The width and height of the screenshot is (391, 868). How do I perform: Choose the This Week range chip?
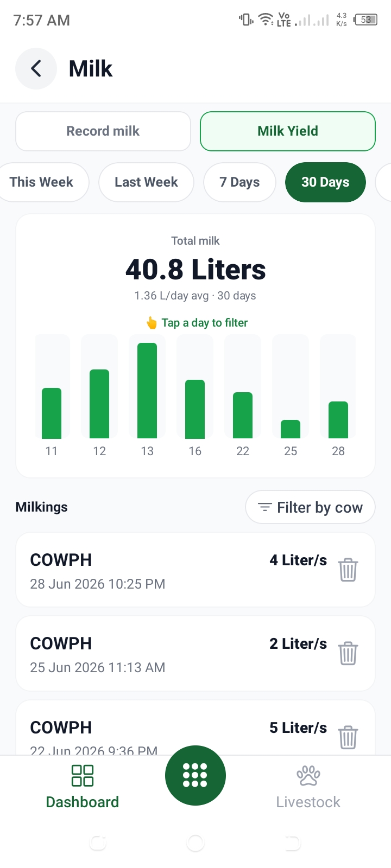[42, 182]
